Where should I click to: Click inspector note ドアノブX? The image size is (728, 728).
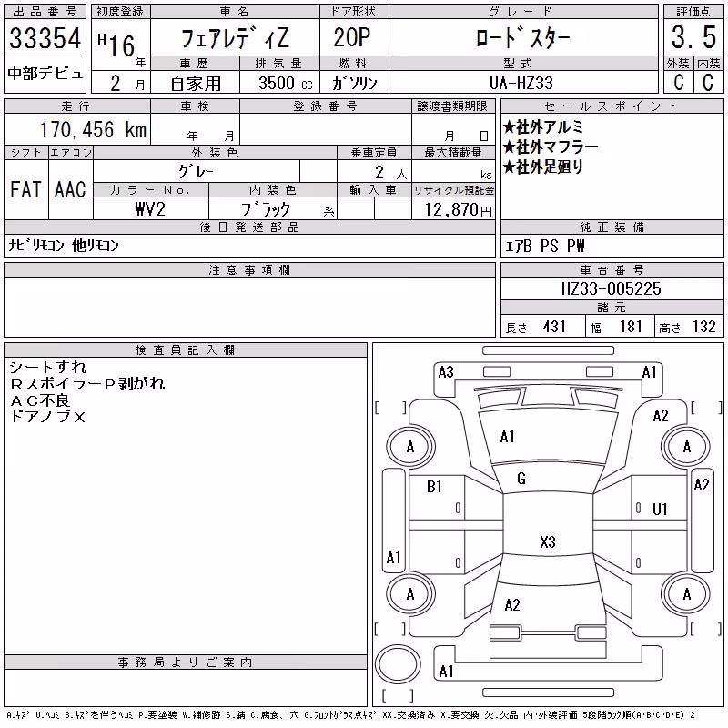click(47, 417)
